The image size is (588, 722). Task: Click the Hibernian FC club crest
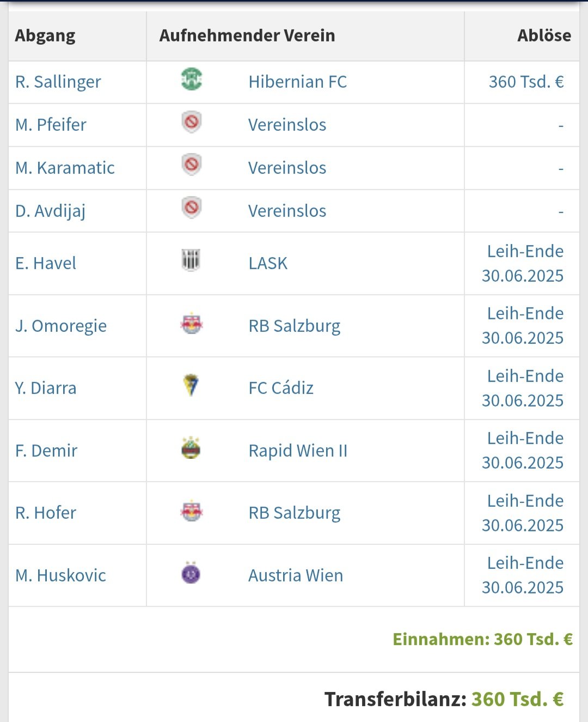click(x=191, y=80)
